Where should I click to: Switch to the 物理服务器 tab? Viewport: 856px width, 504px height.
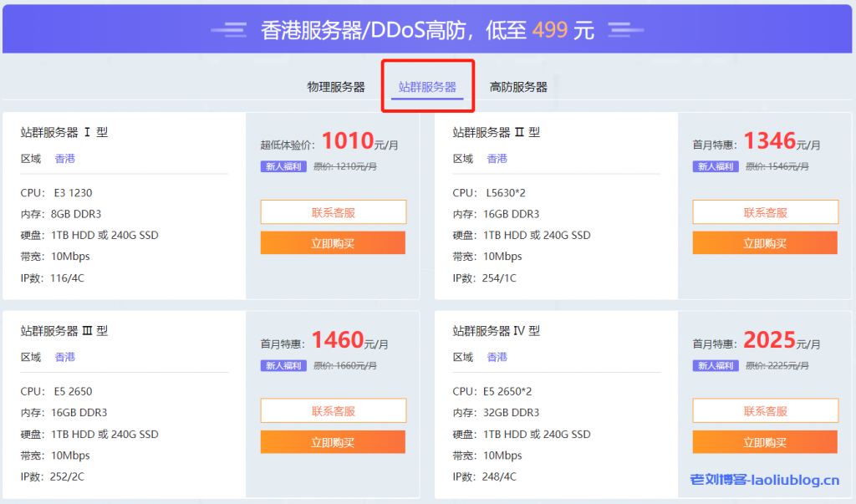pyautogui.click(x=338, y=86)
